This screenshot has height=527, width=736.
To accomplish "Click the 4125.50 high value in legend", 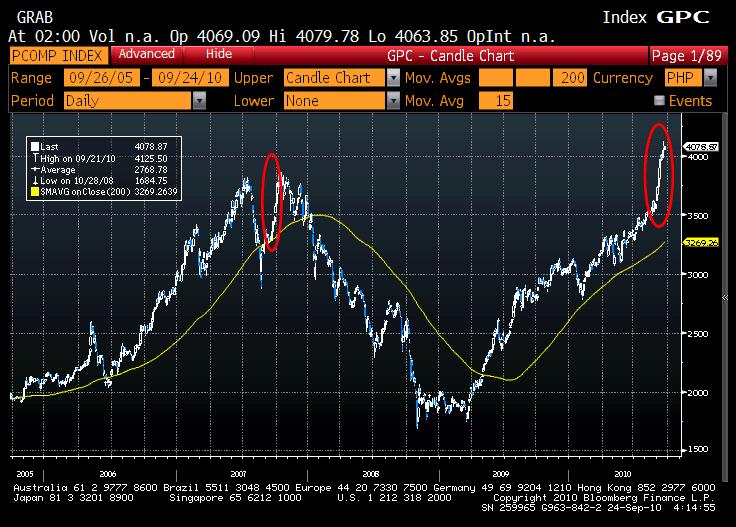I will pyautogui.click(x=151, y=159).
